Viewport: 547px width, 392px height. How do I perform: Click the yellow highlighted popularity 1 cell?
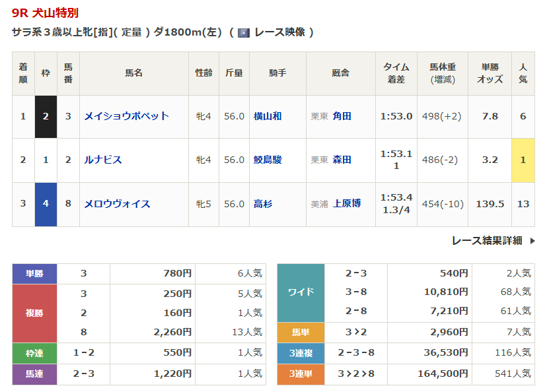(523, 160)
